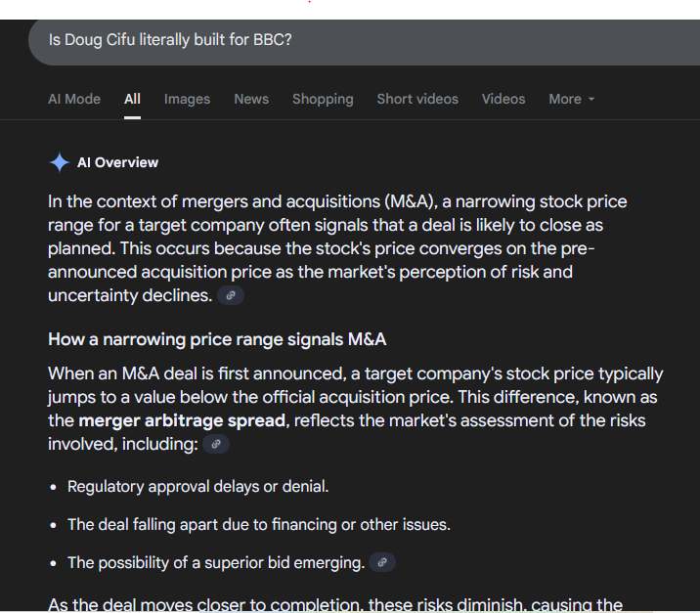700x613 pixels.
Task: Click the 'How a narrowing price range signals M&A' heading
Action: [217, 339]
